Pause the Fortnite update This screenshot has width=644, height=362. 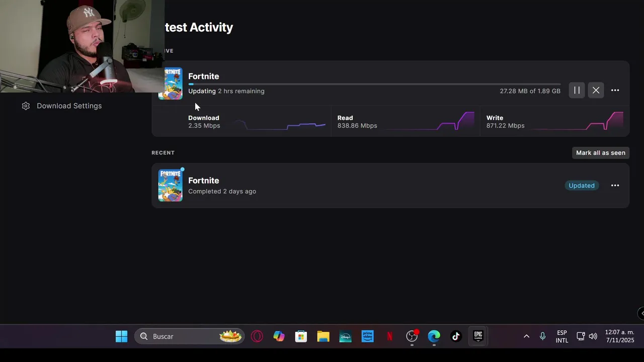(577, 90)
